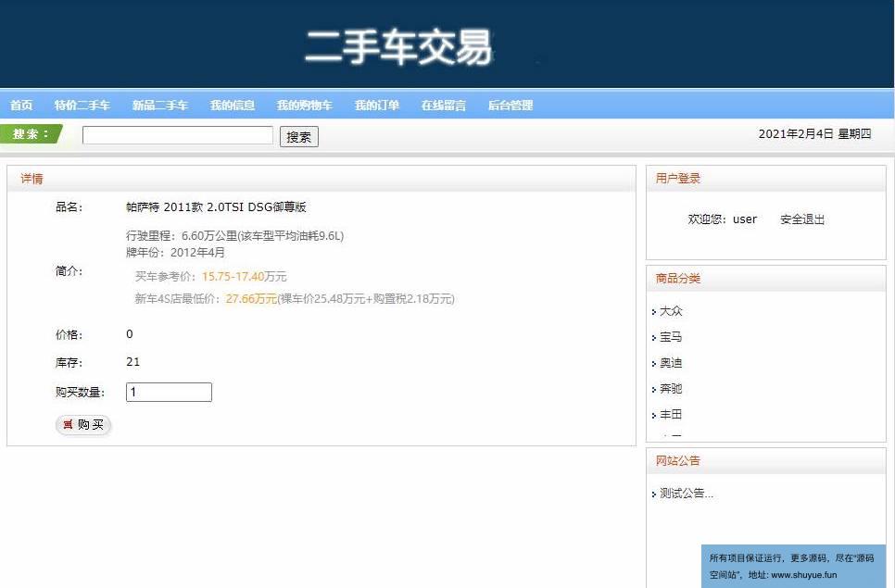Click the 搜索 button
Viewport: 895px width, 588px height.
(x=299, y=137)
